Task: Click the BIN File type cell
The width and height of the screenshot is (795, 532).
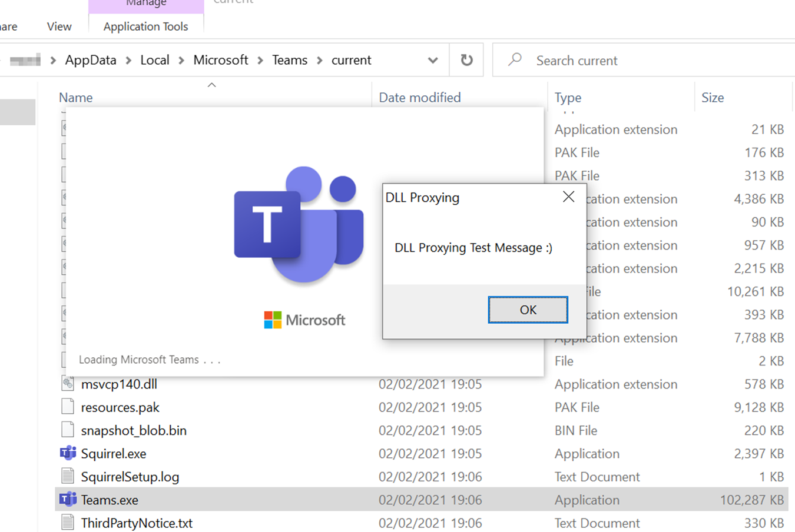Action: [x=575, y=431]
